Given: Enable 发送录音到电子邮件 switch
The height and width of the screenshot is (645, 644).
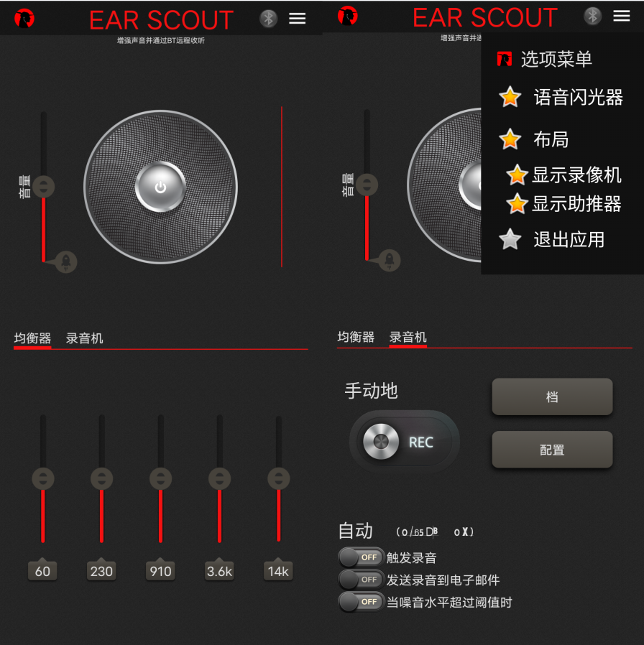Looking at the screenshot, I should coord(362,580).
